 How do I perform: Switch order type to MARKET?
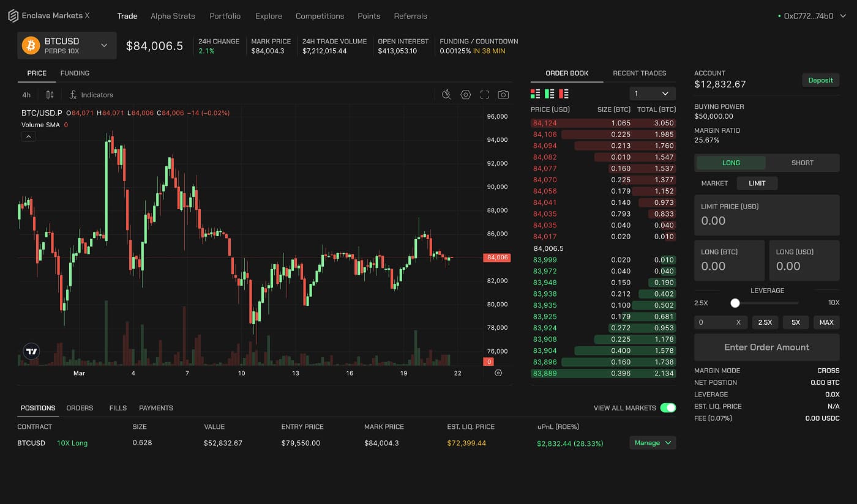coord(714,183)
